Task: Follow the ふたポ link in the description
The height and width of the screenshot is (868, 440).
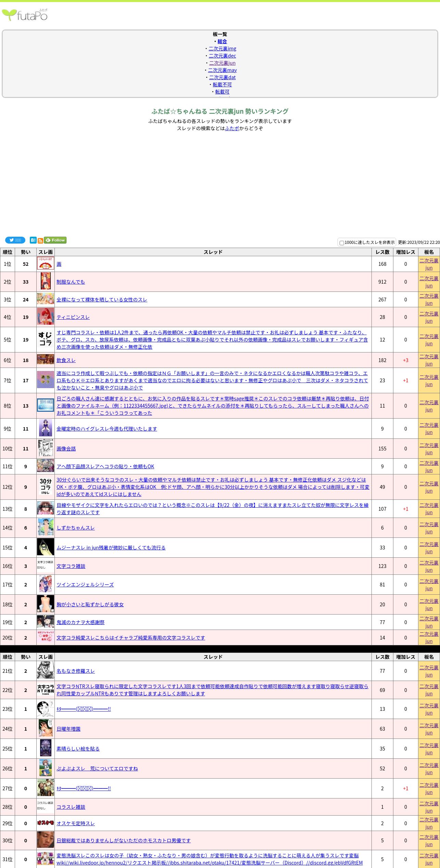Action: tap(232, 128)
